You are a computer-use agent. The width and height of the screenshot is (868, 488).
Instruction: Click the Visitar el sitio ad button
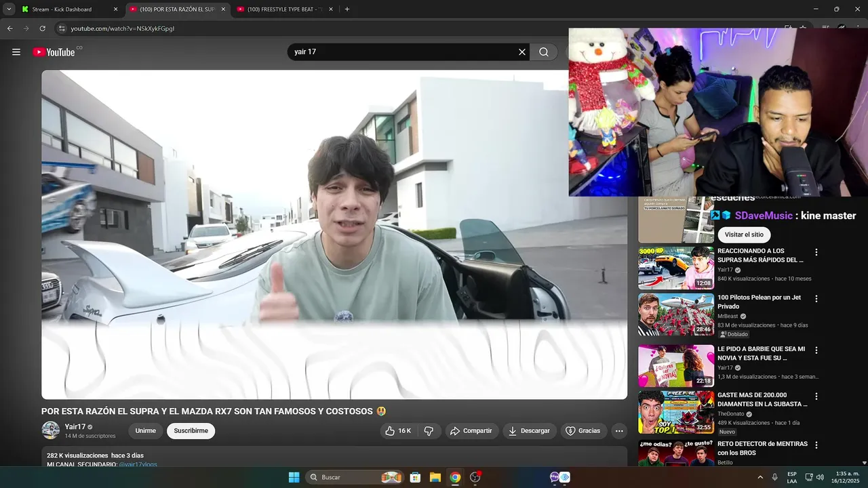pos(744,235)
